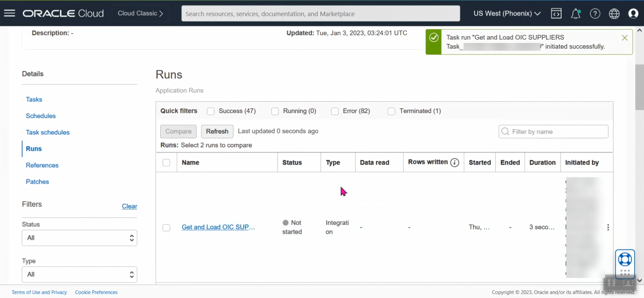Toggle the Error (82) quick filter
644x298 pixels.
335,111
